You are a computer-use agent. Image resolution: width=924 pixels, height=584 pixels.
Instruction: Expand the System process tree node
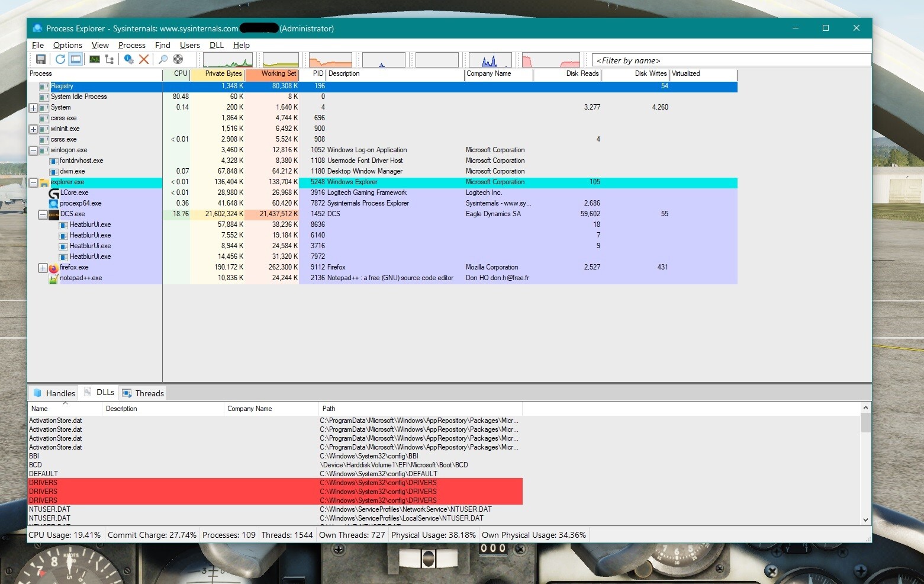[x=33, y=108]
